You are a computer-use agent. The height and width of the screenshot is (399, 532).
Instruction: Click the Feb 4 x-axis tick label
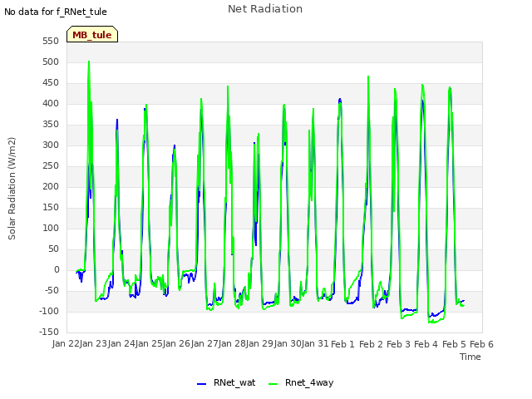point(426,344)
